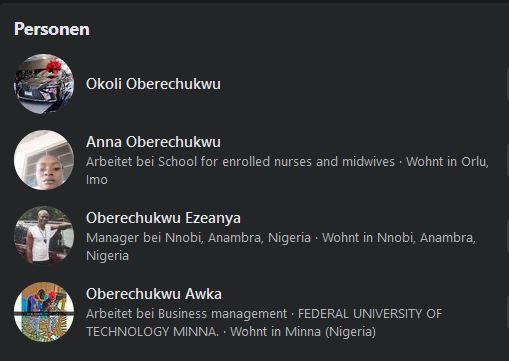Screen dimensions: 509x361
Task: Visit the Oberechukwu Ezeanya name link
Action: 163,218
